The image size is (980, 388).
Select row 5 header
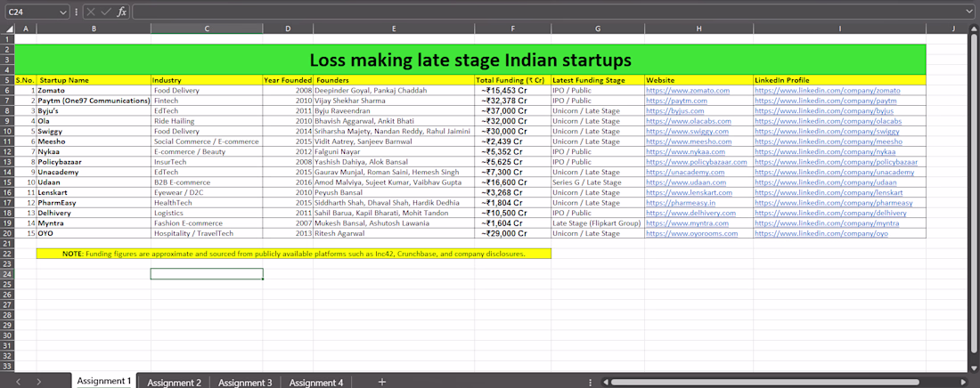pos(7,80)
